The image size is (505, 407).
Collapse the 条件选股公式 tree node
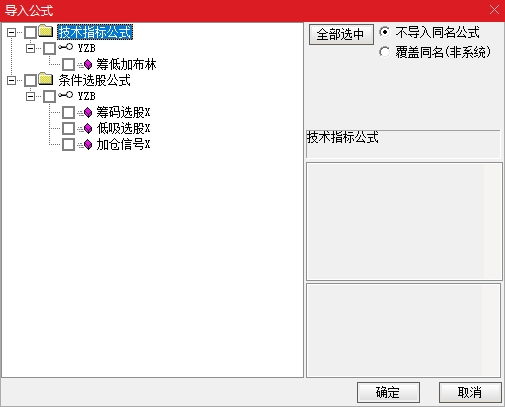(x=11, y=80)
